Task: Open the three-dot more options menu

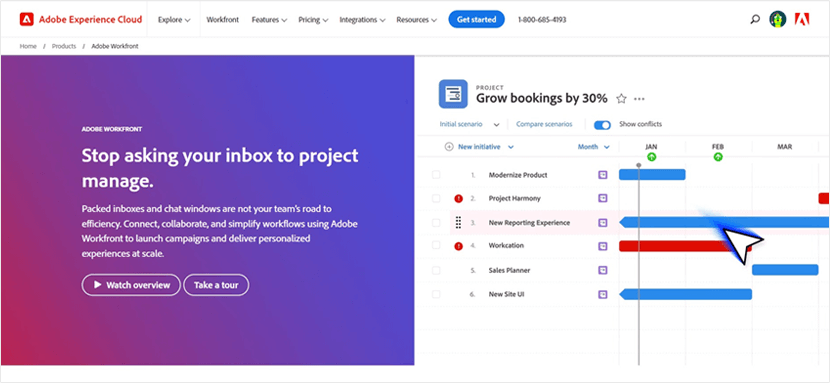Action: click(639, 99)
